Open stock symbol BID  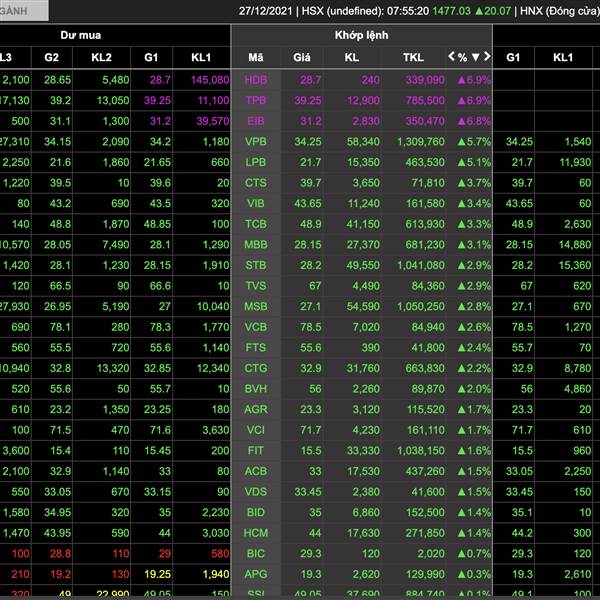click(256, 512)
